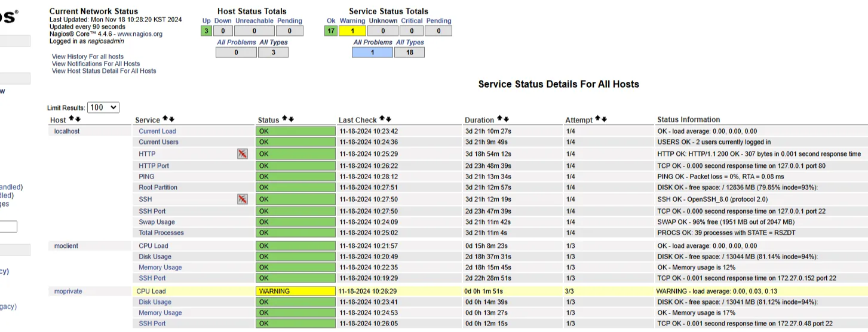Sort Last Check column ascending arrow
The image size is (868, 332).
(382, 119)
